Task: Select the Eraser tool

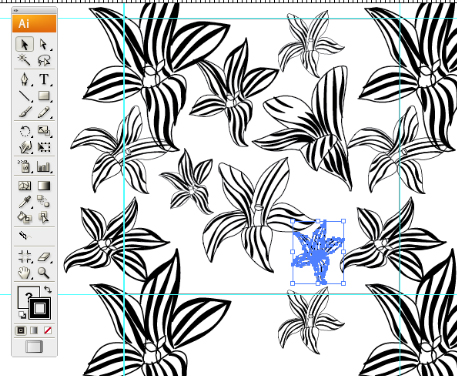Action: click(44, 257)
